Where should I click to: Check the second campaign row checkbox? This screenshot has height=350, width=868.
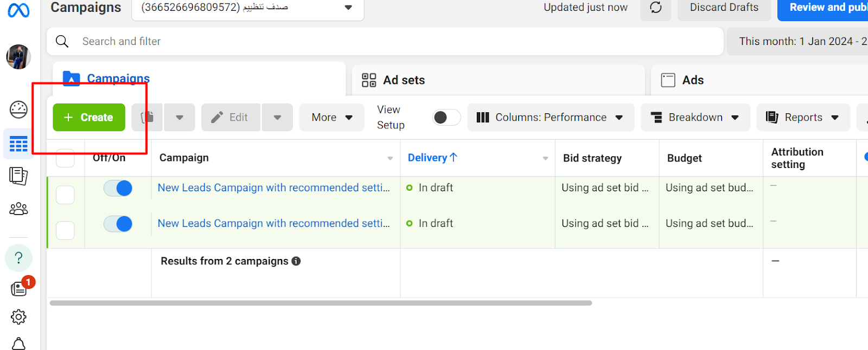[65, 230]
